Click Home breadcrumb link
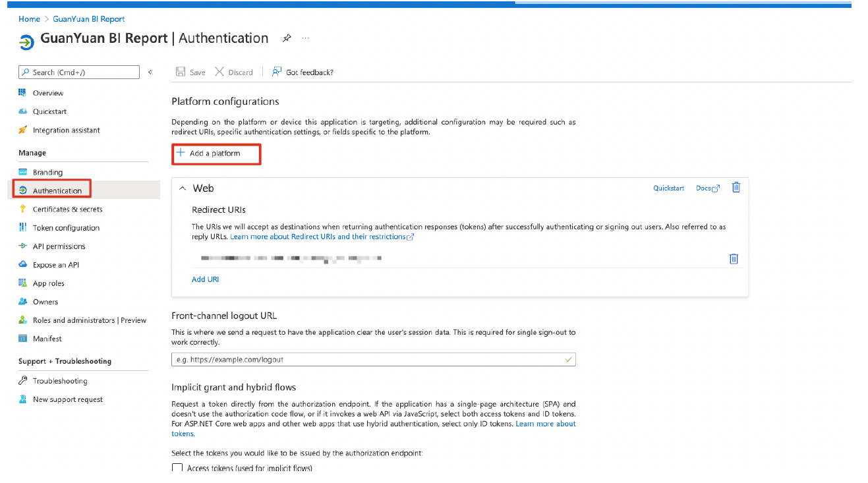Viewport: 868px width, 483px height. click(29, 19)
